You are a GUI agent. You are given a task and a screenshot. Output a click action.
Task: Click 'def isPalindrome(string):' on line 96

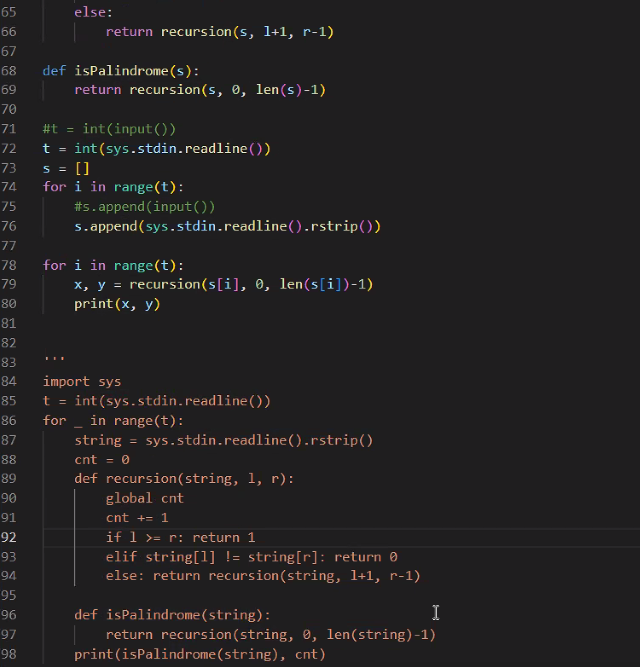click(172, 615)
